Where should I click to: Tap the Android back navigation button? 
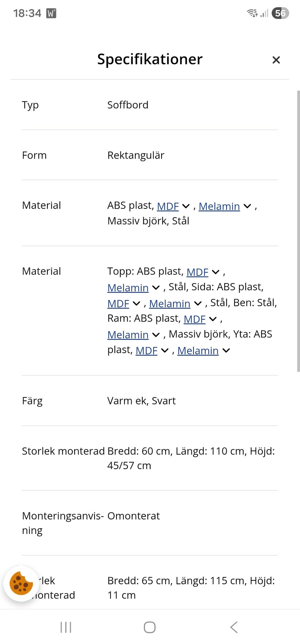(x=234, y=627)
